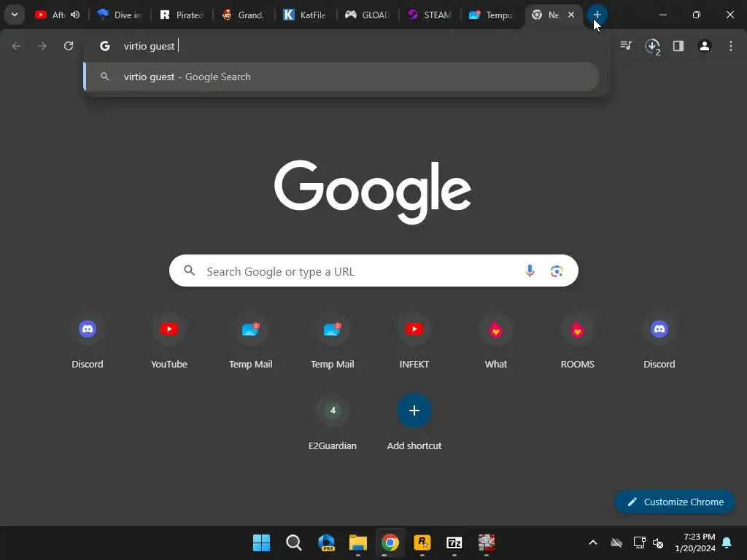Screen dimensions: 747x560
Task: Open Windows taskbar Search
Action: click(x=293, y=542)
